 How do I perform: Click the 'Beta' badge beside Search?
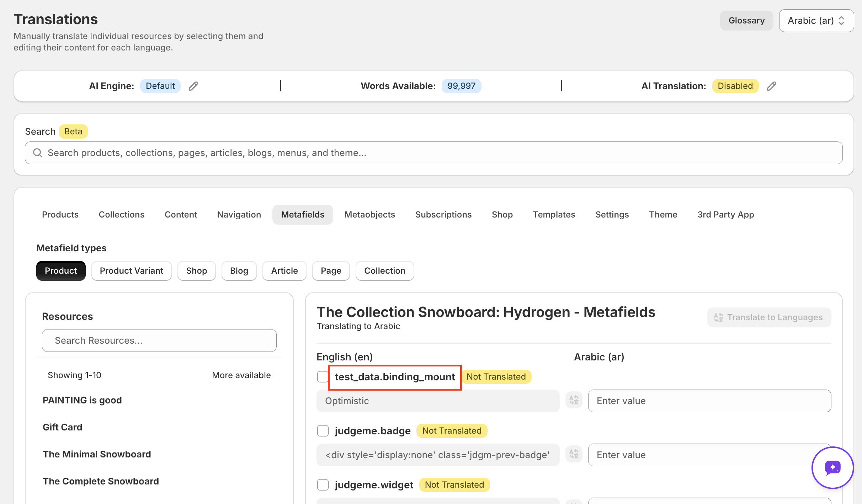coord(73,132)
